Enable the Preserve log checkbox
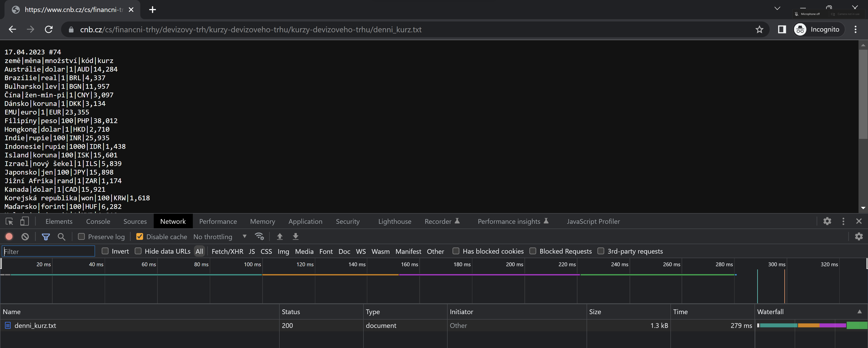 [81, 236]
